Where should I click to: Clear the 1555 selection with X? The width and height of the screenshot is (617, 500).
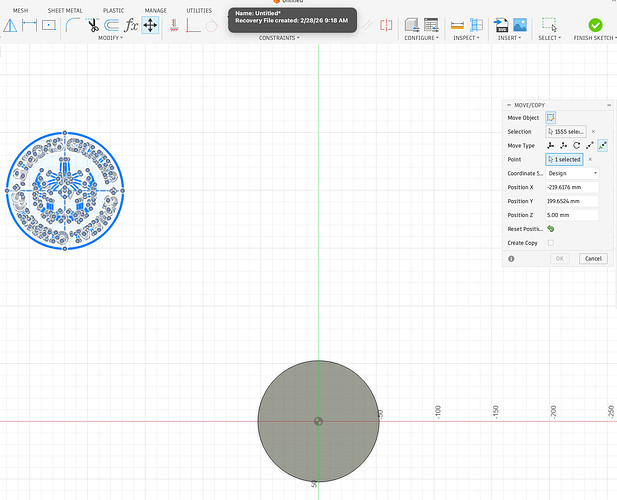tap(593, 132)
